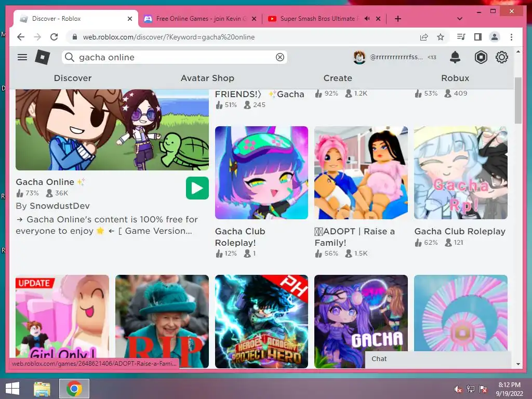Toggle the Chrome side panel
The width and height of the screenshot is (532, 399).
[478, 37]
